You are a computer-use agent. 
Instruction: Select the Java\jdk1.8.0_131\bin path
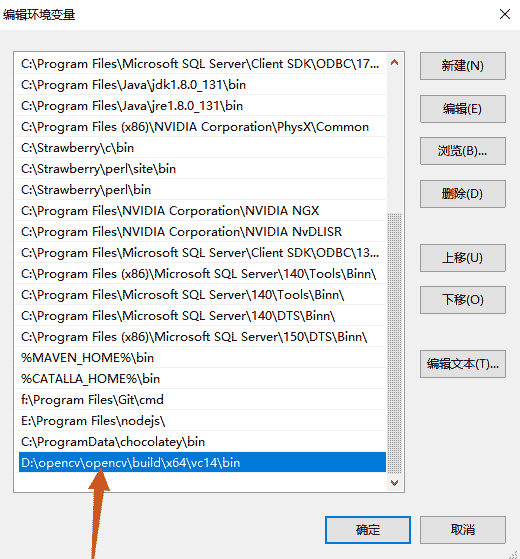tap(200, 85)
